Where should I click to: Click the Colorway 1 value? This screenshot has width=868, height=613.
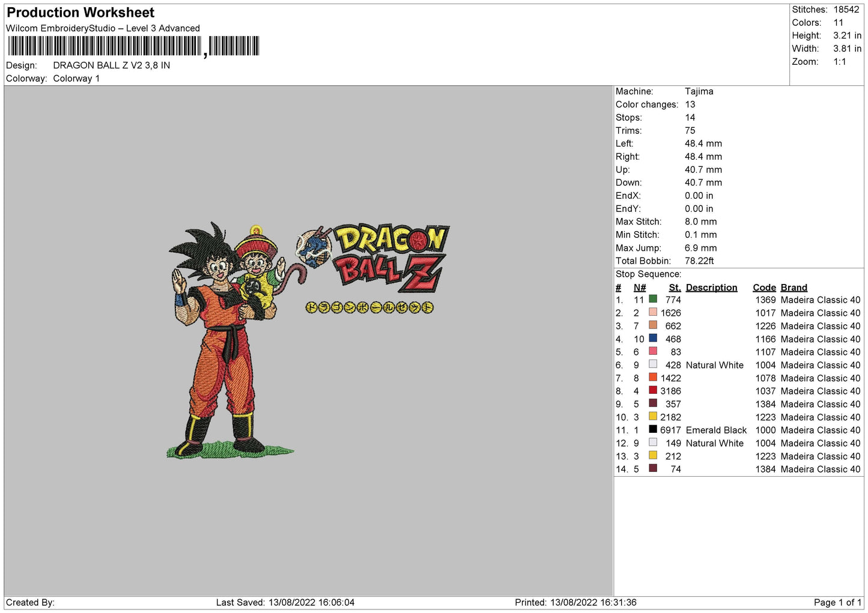point(76,79)
